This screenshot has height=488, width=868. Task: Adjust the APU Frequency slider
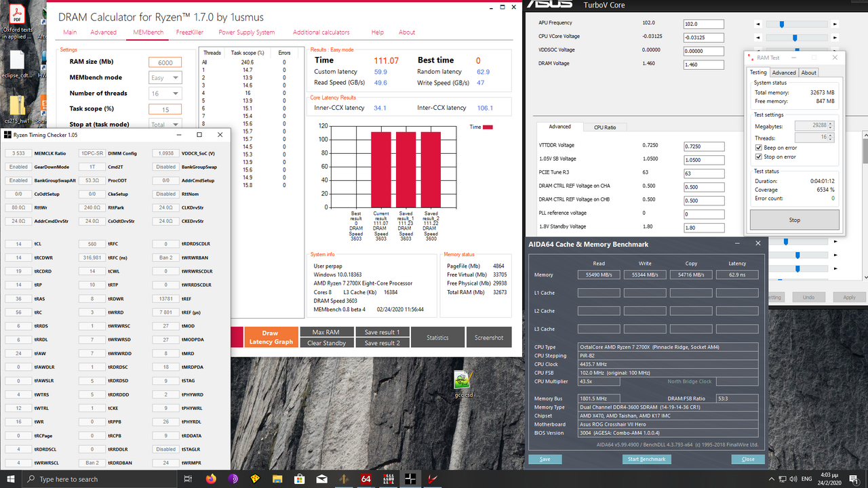tap(782, 24)
